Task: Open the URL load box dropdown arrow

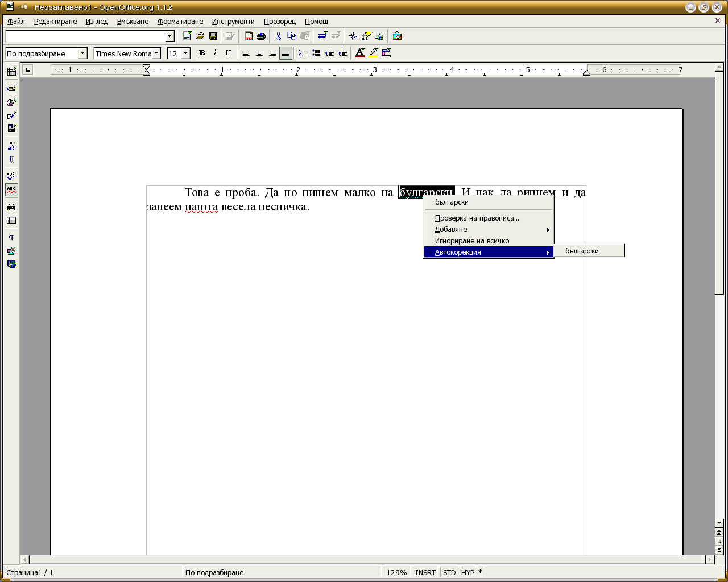Action: click(169, 36)
